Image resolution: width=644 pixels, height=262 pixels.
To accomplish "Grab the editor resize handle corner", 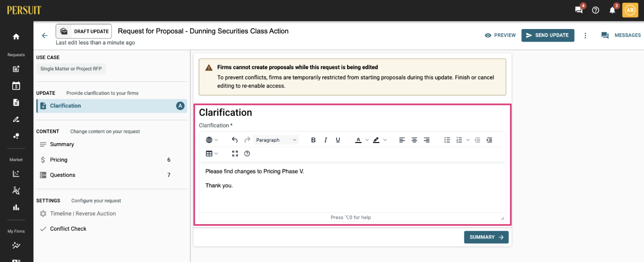I will coord(502,218).
